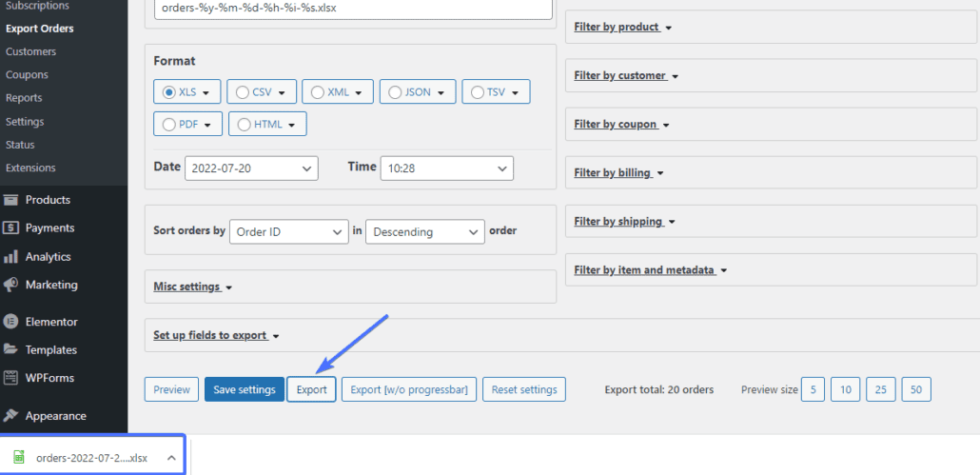This screenshot has width=980, height=475.
Task: Open the Time format dropdown
Action: 447,168
